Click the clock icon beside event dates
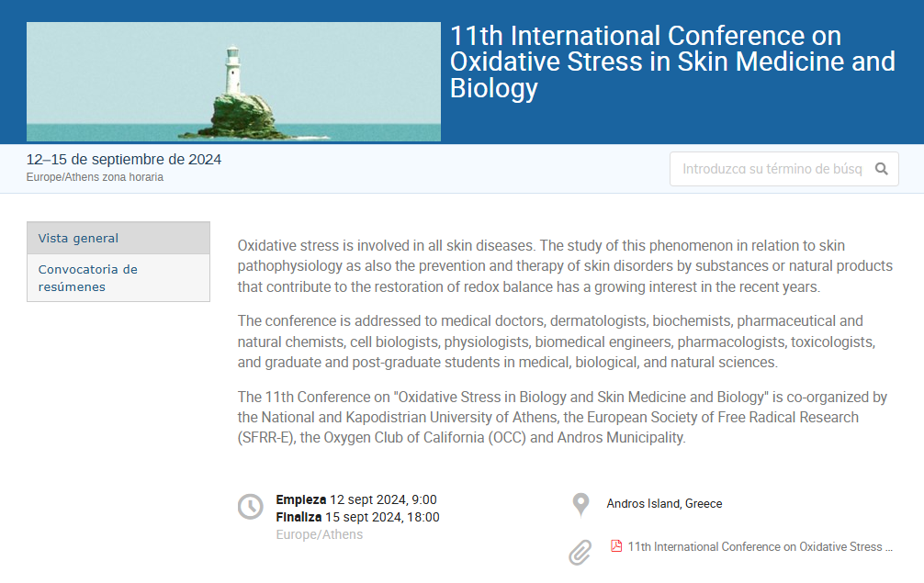 [x=251, y=507]
